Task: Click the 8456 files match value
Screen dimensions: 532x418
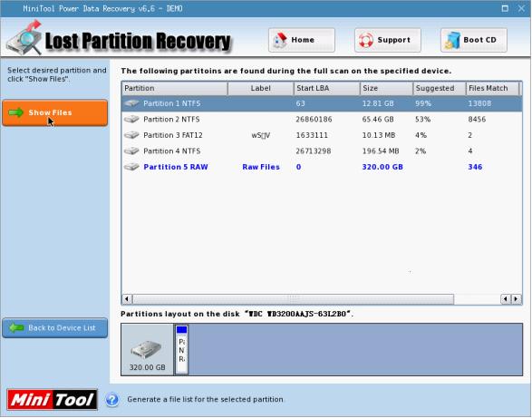Action: 477,119
